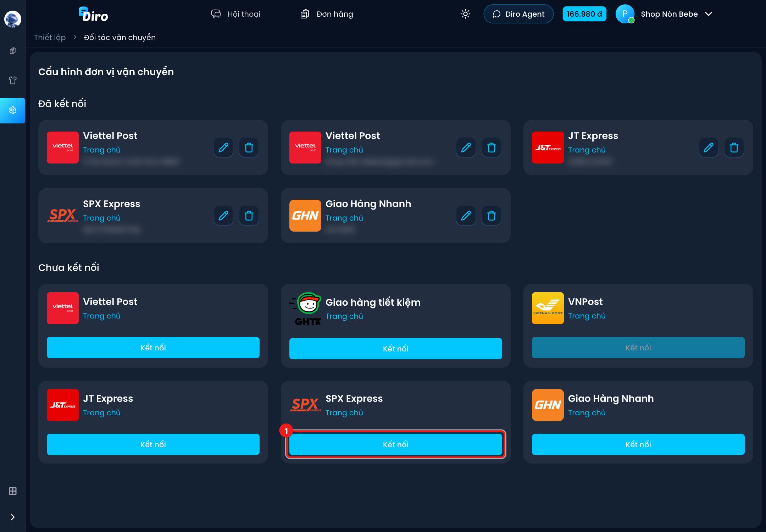
Task: Click Kết nối for unconnected SPX Express
Action: click(396, 444)
